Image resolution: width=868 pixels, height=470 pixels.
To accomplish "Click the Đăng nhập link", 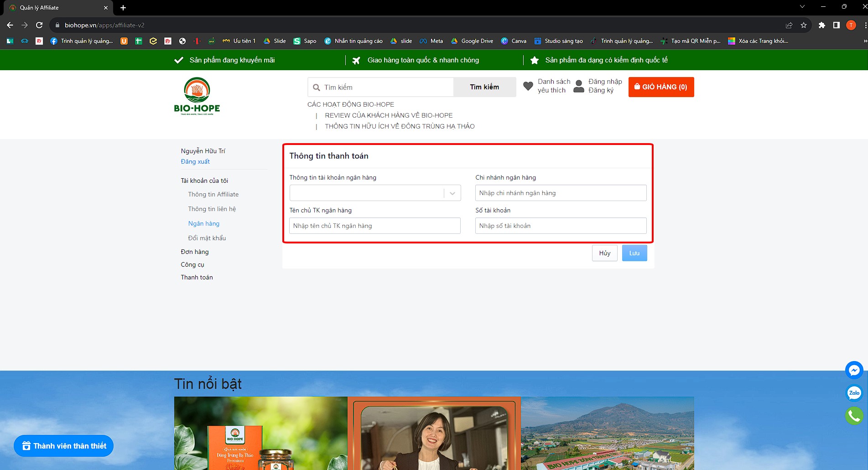I will (x=605, y=82).
